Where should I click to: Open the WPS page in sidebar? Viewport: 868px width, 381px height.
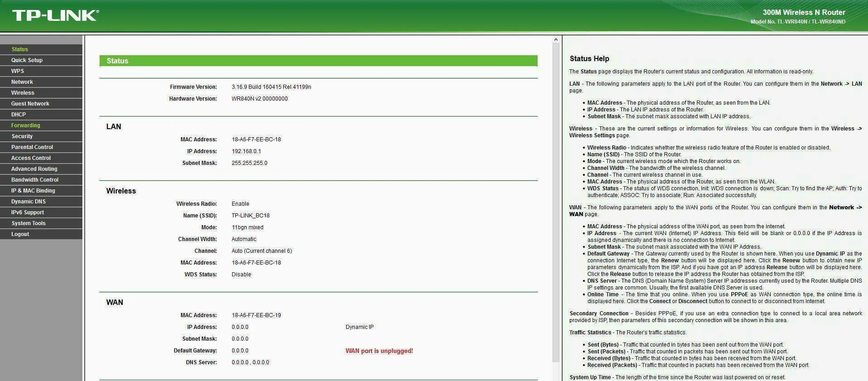(x=41, y=71)
